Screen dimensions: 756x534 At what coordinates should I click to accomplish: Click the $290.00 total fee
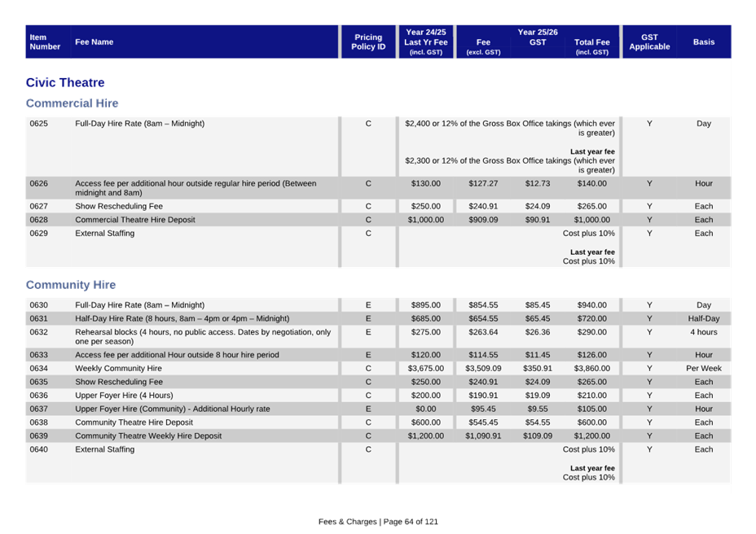(592, 332)
